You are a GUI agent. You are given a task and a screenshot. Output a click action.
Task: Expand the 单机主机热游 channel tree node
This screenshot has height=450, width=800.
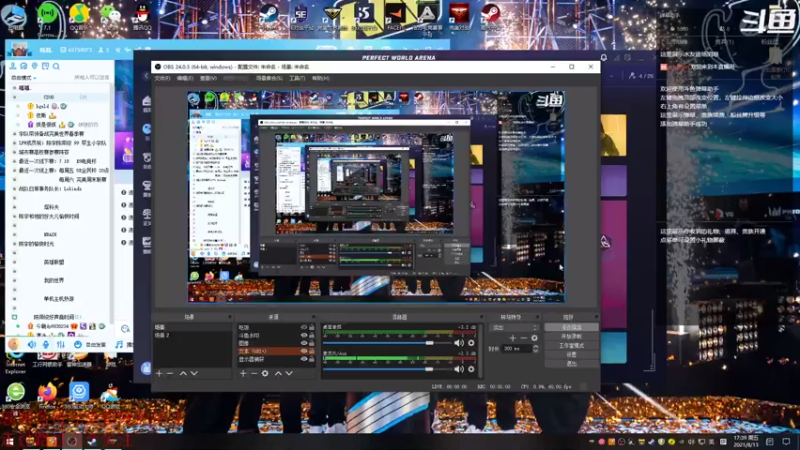(14, 299)
